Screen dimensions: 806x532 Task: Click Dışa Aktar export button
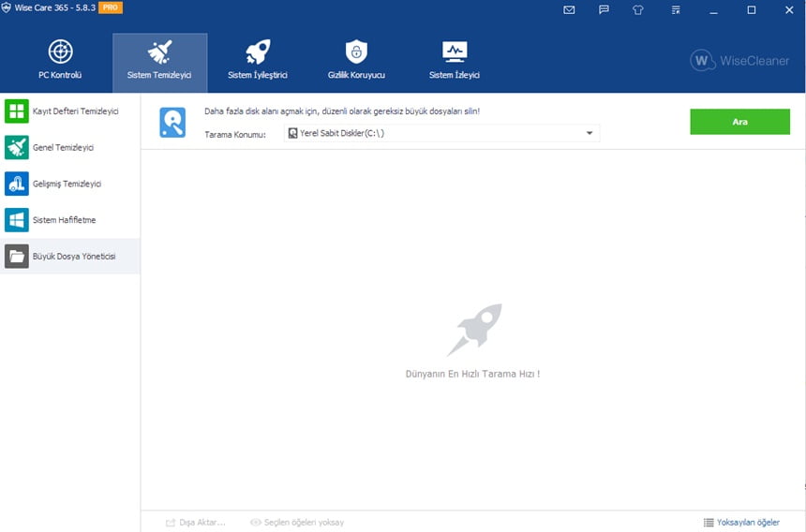click(x=196, y=522)
